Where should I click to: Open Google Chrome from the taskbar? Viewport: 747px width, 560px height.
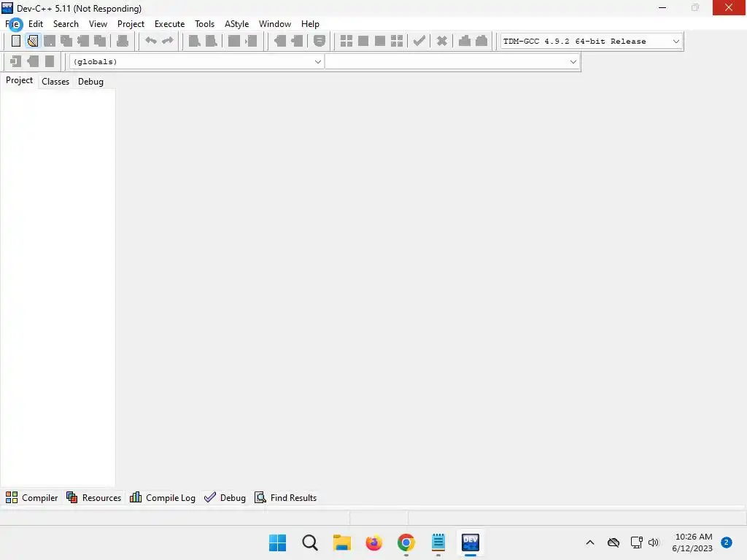(406, 542)
